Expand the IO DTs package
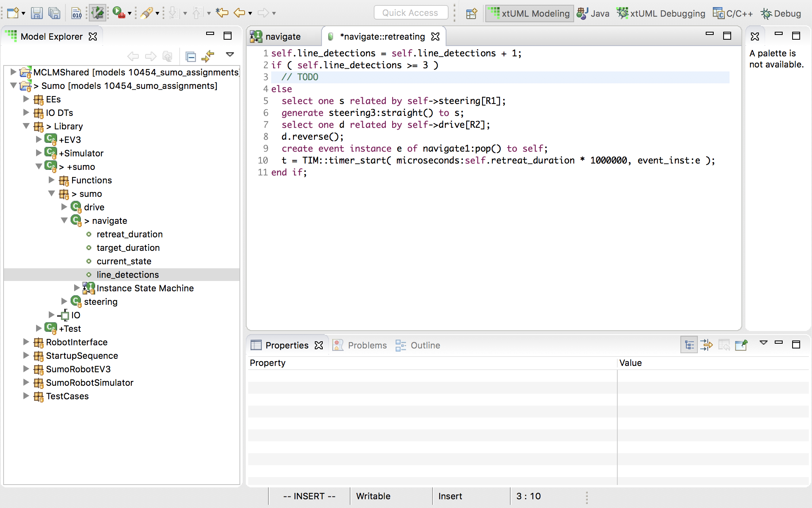812x508 pixels. click(26, 112)
